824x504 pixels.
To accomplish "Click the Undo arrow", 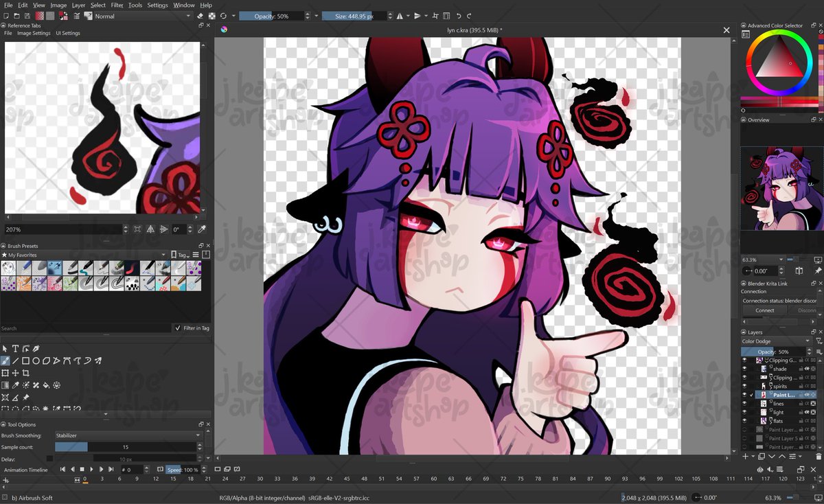I will [x=459, y=16].
